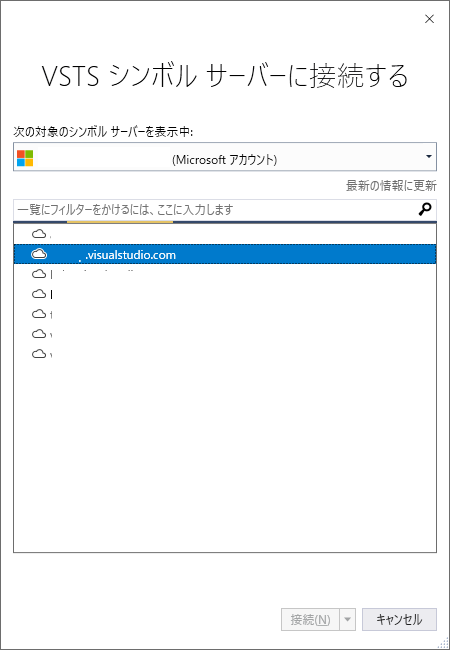Open the Microsoft account dropdown
The height and width of the screenshot is (650, 450).
click(x=225, y=157)
